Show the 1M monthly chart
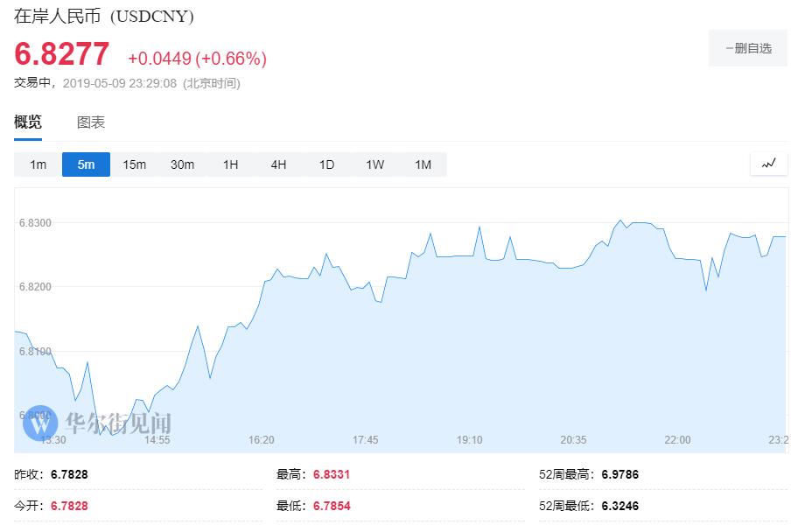 point(423,164)
